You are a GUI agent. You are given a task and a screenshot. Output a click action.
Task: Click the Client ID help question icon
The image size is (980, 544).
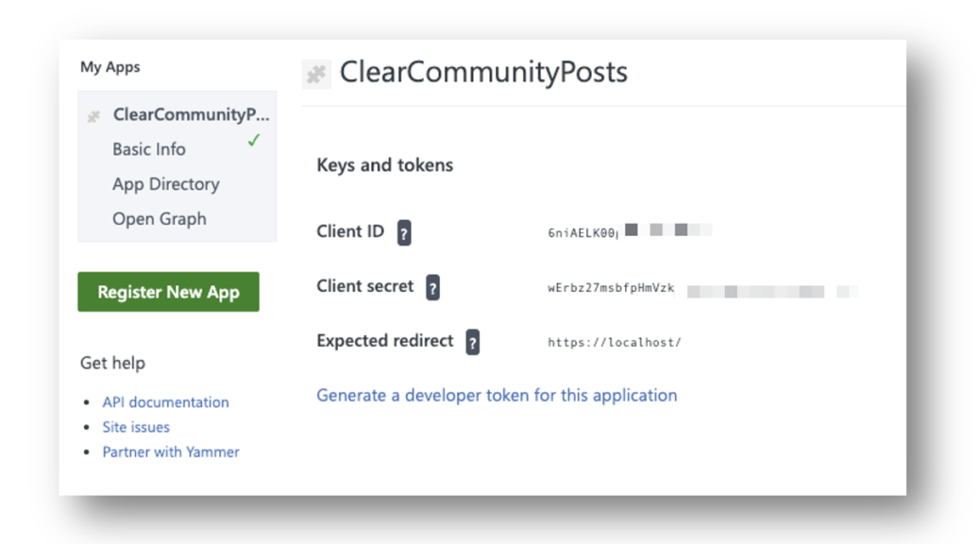pyautogui.click(x=404, y=232)
